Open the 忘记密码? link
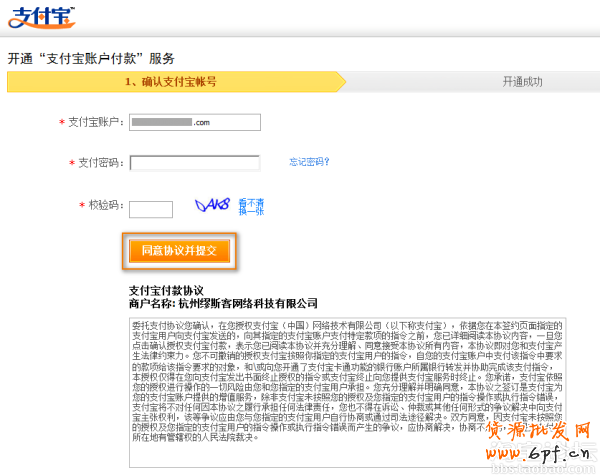 pos(309,162)
